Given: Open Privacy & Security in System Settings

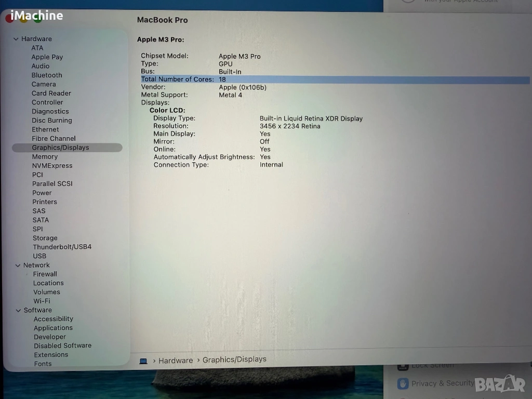Looking at the screenshot, I should click(442, 383).
